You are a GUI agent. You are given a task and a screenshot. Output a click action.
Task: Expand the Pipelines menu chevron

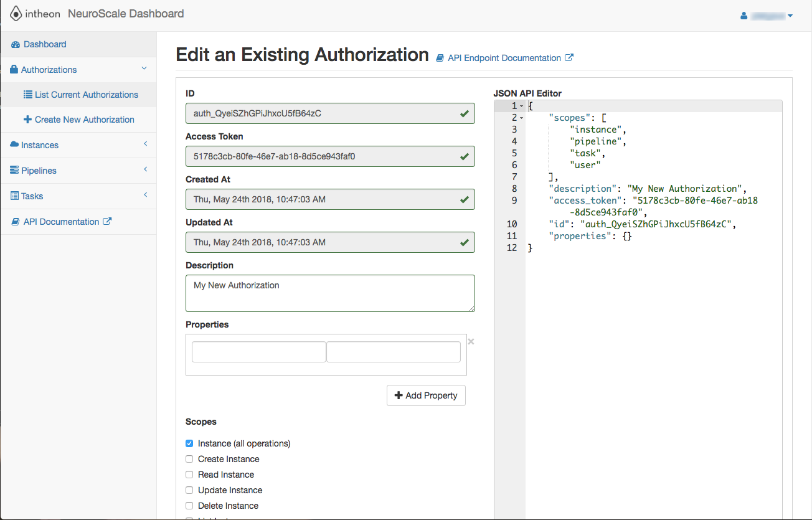point(145,169)
